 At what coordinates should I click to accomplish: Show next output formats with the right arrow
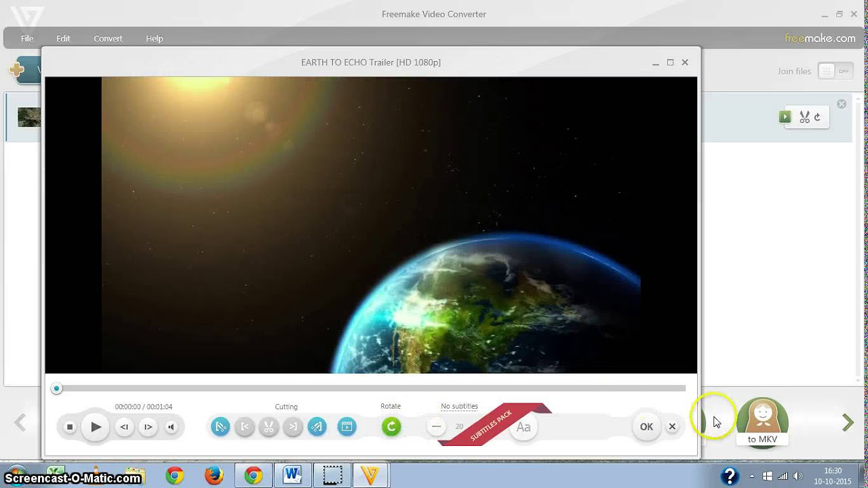pyautogui.click(x=848, y=423)
